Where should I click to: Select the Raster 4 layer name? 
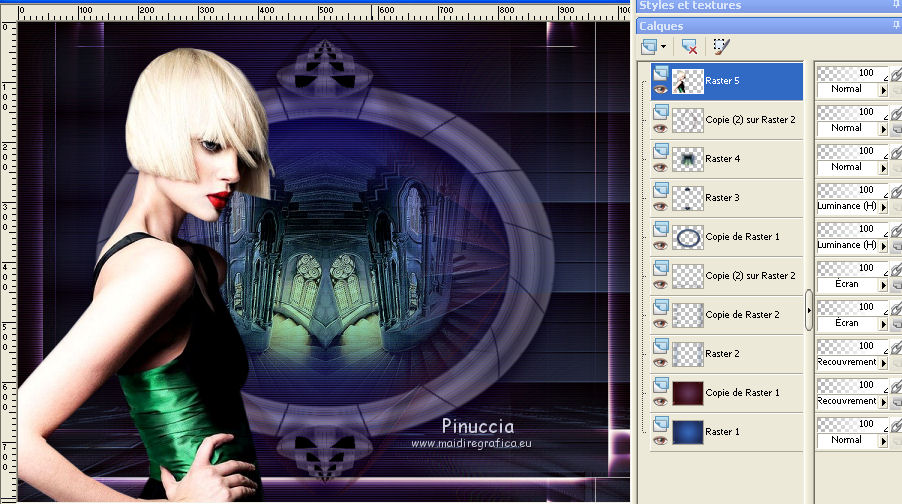coord(723,159)
